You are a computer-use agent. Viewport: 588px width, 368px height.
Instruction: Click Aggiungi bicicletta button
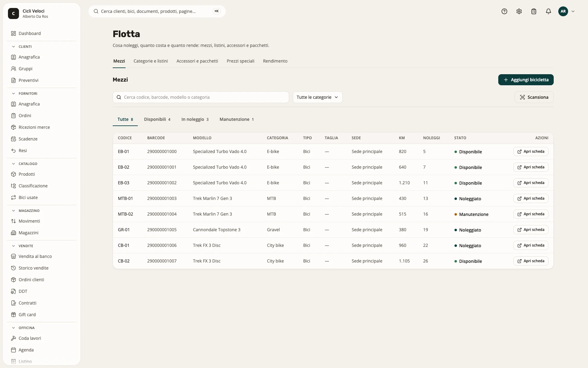tap(526, 80)
